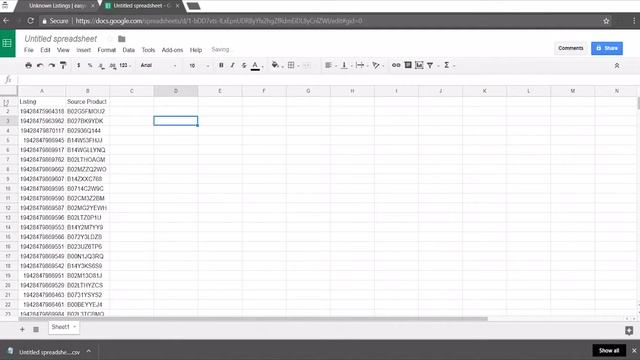Screen dimensions: 640x360
Task: Open horizontal align options
Action: pyautogui.click(x=328, y=65)
